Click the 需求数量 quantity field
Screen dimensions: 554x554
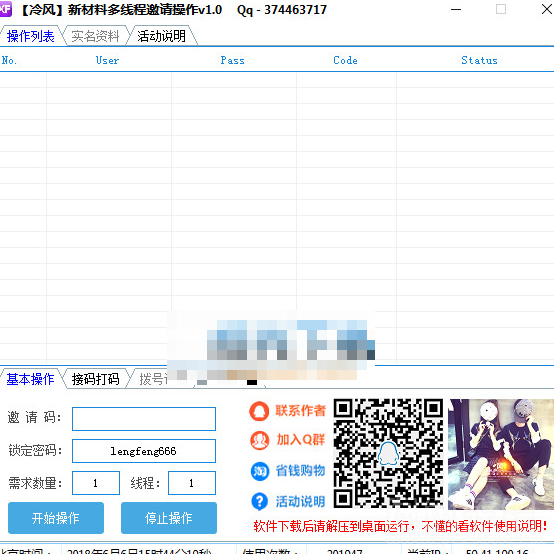click(x=96, y=483)
